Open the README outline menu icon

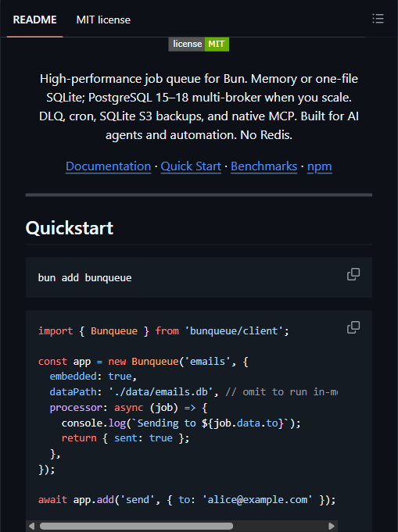point(378,19)
